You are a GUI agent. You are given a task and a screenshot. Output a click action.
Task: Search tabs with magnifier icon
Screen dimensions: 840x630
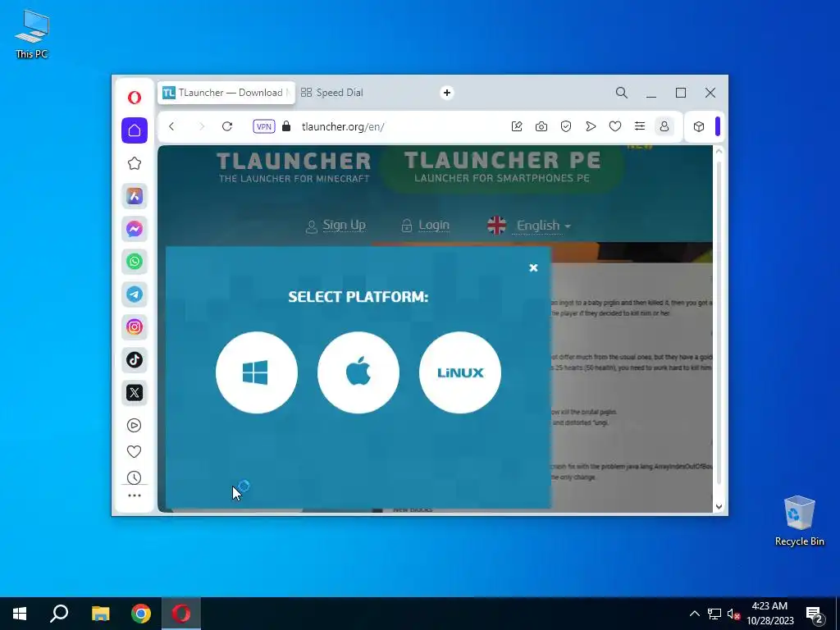(x=622, y=93)
